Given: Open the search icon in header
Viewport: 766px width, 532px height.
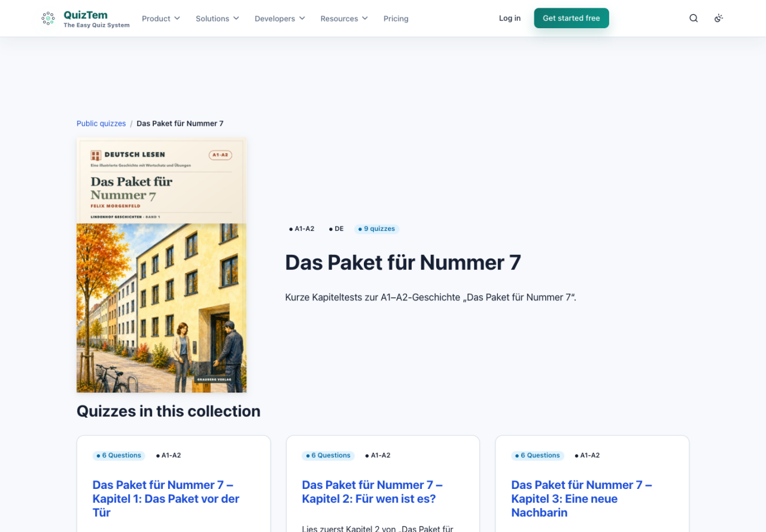Looking at the screenshot, I should pyautogui.click(x=694, y=19).
